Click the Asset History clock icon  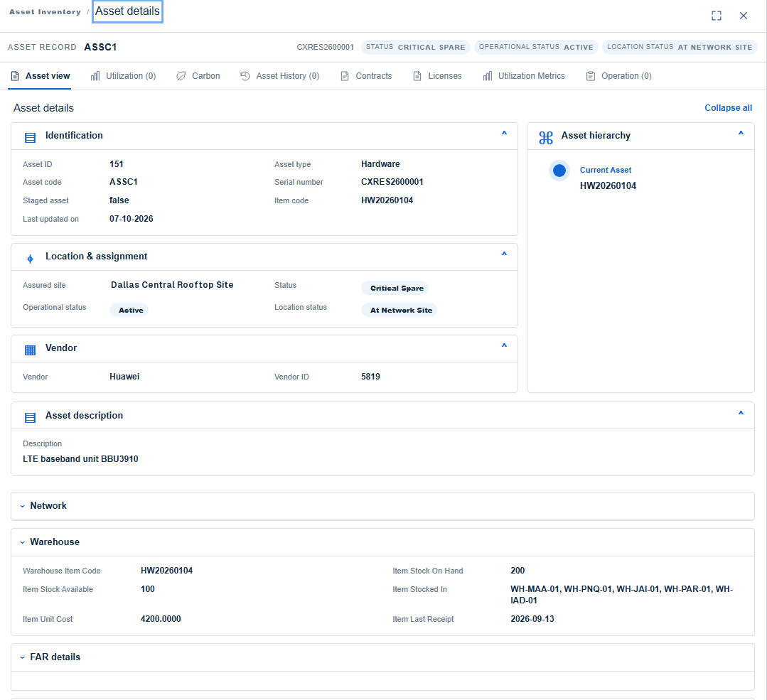[245, 76]
